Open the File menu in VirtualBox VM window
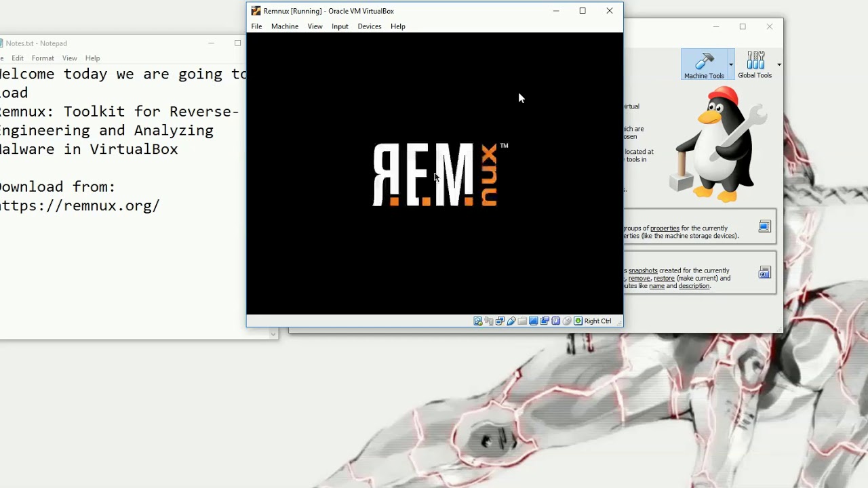 [256, 26]
